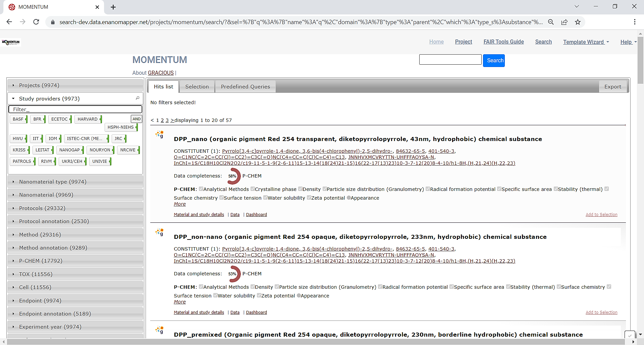Expand the P-CHEM (17792) section
This screenshot has height=345, width=644.
click(x=41, y=261)
